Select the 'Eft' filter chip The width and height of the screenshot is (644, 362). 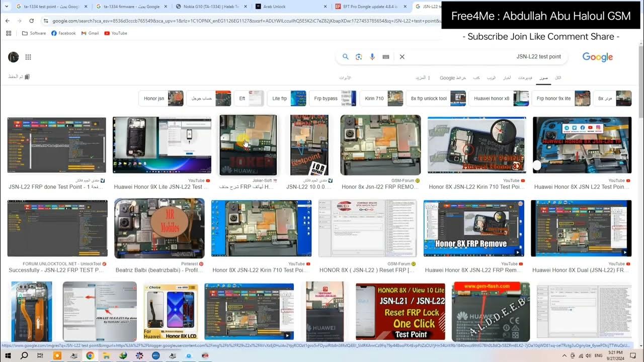[x=249, y=99]
